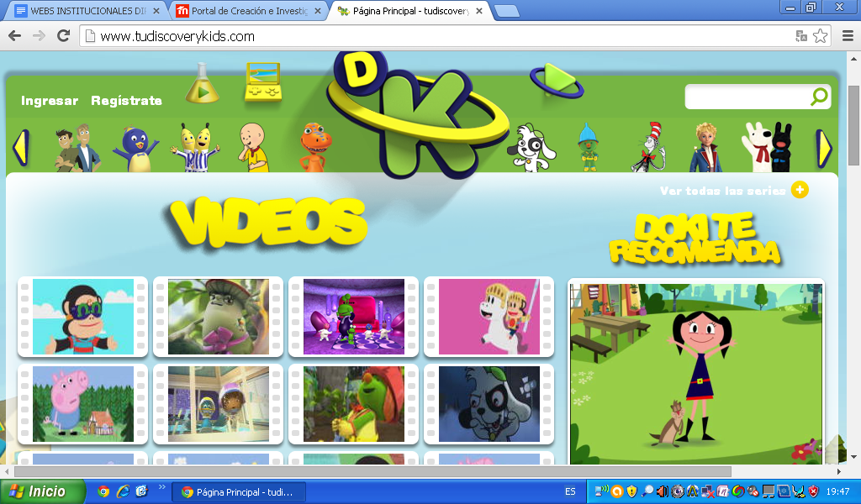
Task: Click the browser back arrow
Action: 14,36
